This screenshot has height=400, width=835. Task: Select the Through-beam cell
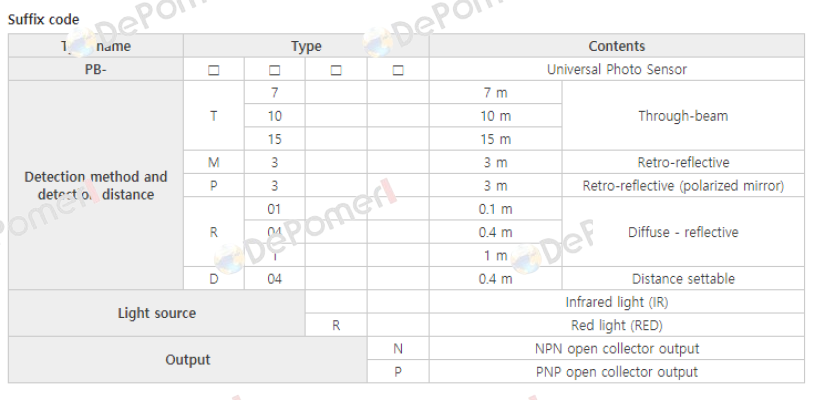coord(683,116)
